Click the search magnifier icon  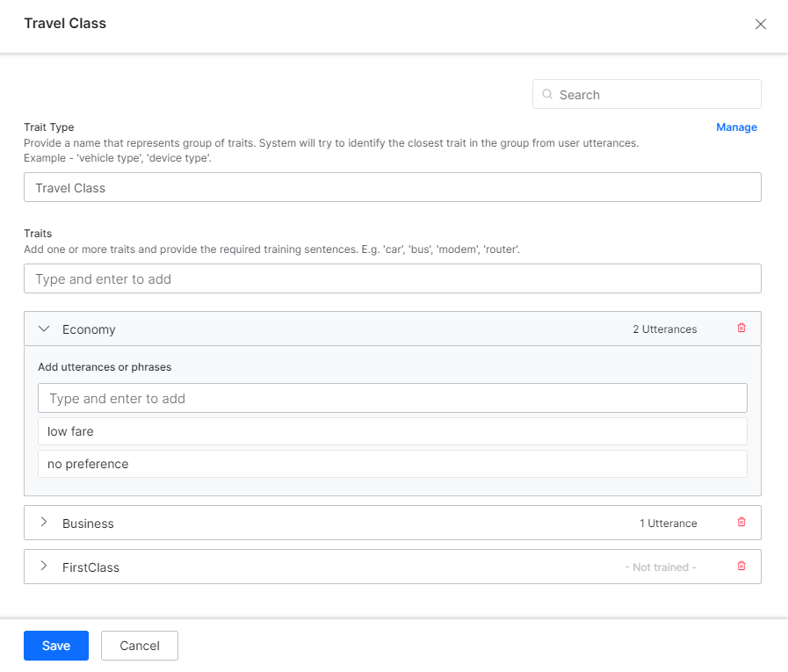coord(547,94)
